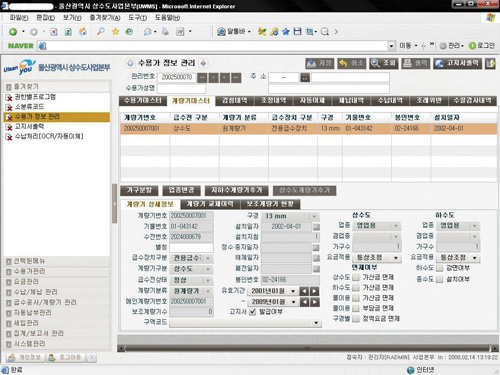Click the 저장 (save) button

tap(319, 63)
